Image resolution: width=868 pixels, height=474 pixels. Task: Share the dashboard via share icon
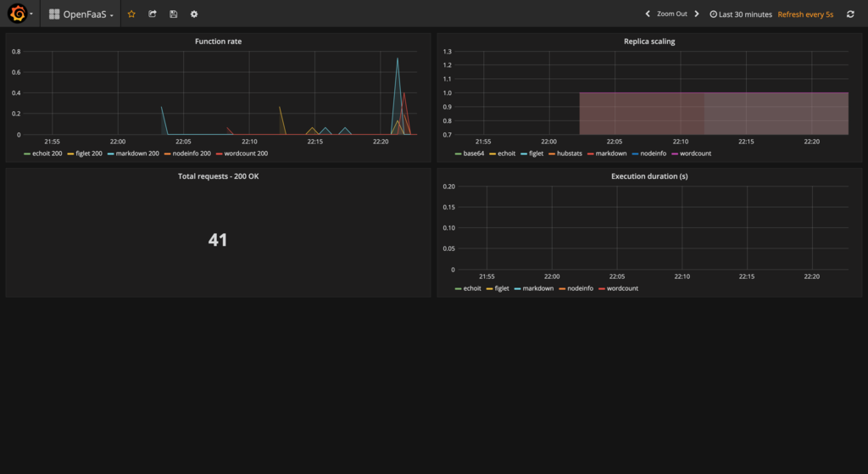click(x=153, y=14)
